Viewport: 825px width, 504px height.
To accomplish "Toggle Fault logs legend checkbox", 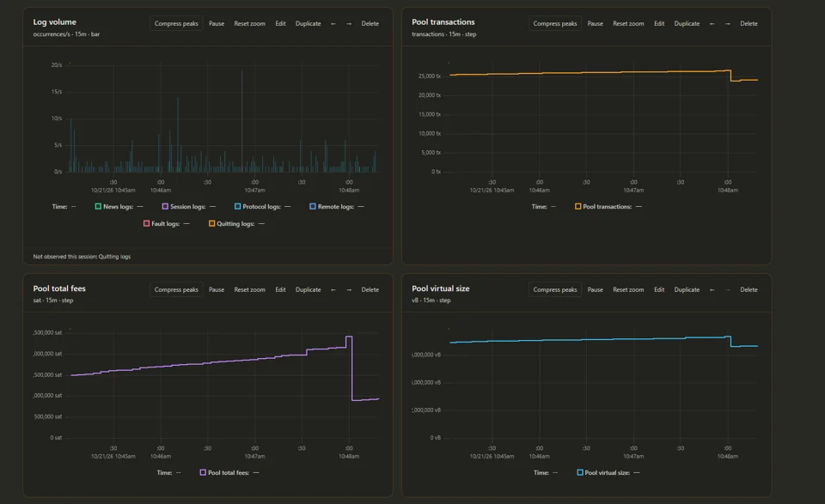I will (146, 223).
